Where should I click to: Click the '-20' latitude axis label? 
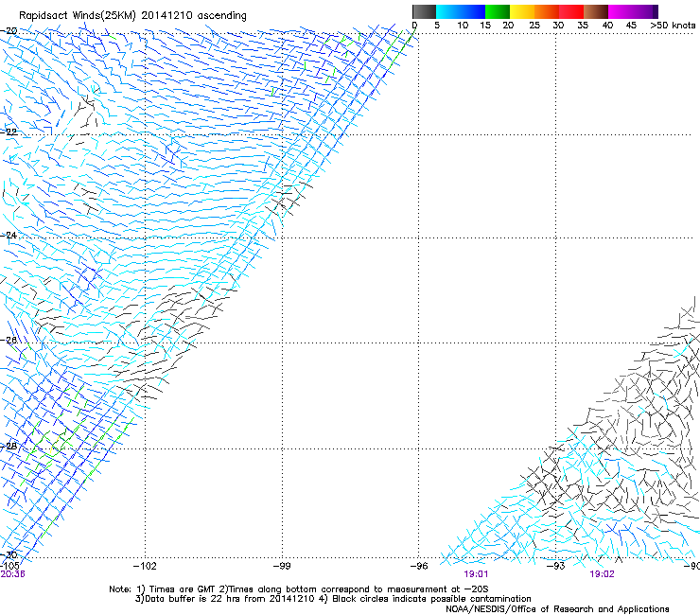(x=9, y=31)
